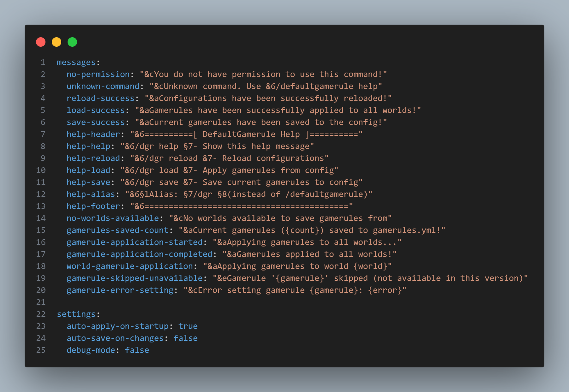Viewport: 569px width, 392px height.
Task: Click the green maximize window dot
Action: [72, 42]
